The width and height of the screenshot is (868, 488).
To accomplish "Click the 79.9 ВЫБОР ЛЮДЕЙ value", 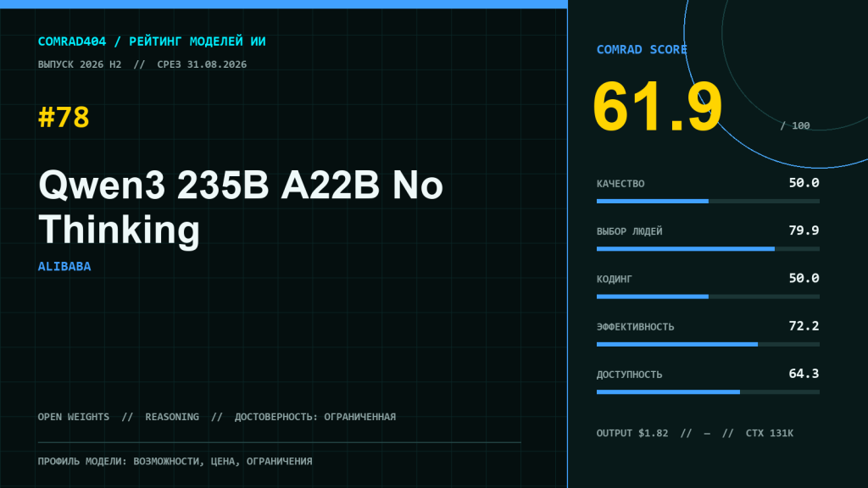I will 804,230.
